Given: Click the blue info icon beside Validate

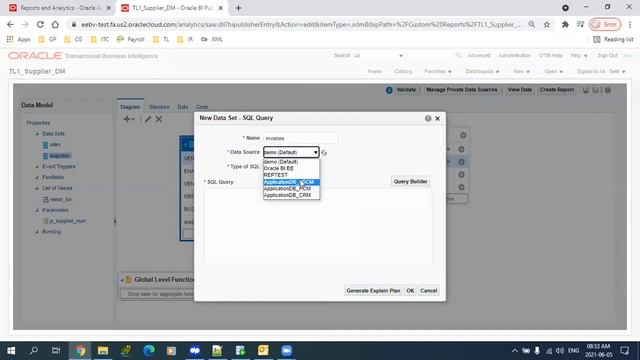Looking at the screenshot, I should [x=389, y=90].
